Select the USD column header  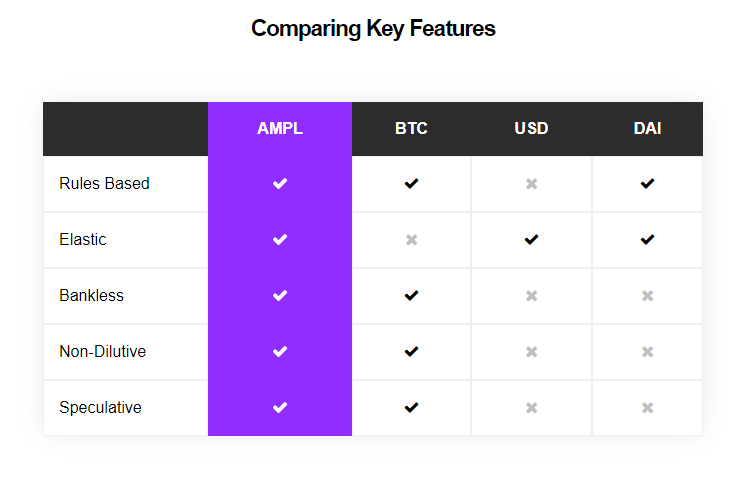[531, 129]
